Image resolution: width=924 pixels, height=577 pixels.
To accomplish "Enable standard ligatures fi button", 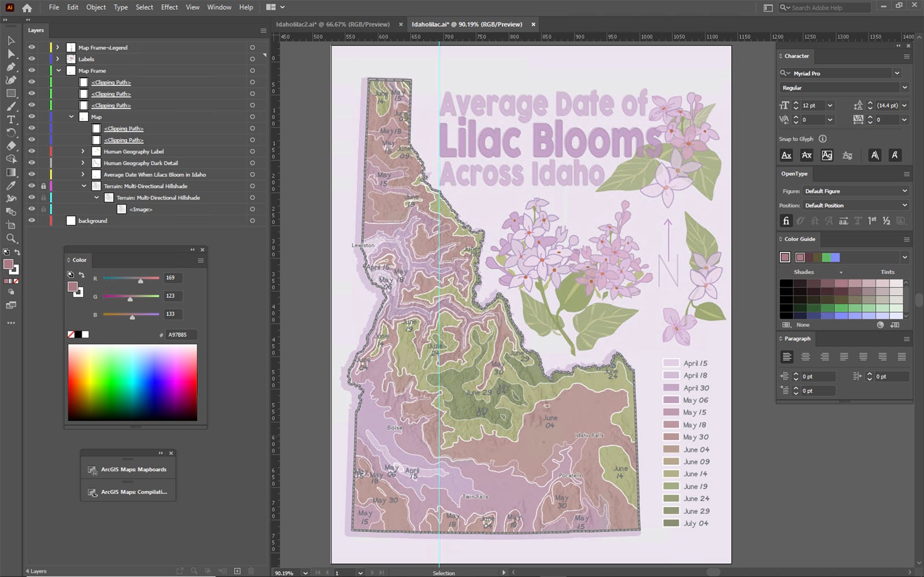I will point(785,221).
